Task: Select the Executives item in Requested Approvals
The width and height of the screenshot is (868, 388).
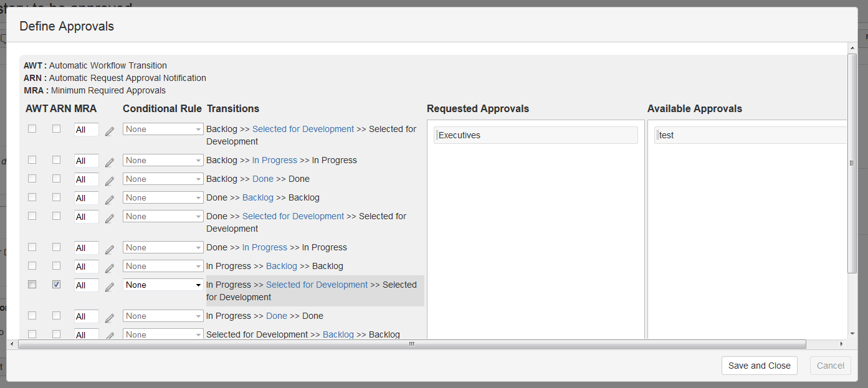Action: 535,135
